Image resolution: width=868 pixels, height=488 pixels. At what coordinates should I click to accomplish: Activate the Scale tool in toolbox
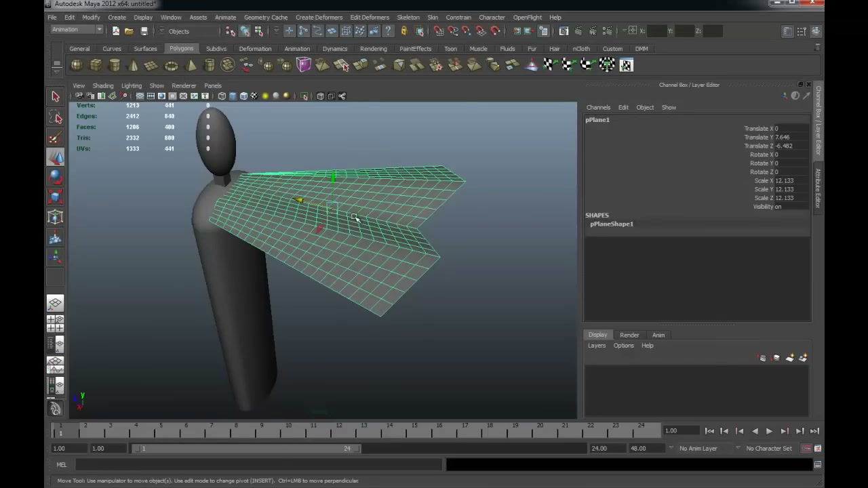point(56,197)
